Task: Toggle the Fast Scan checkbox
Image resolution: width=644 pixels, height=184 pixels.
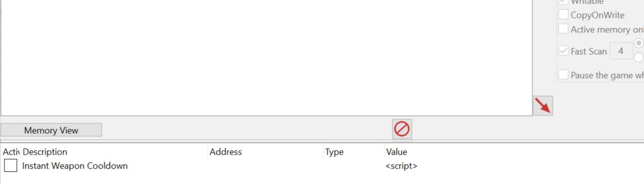Action: click(x=563, y=51)
